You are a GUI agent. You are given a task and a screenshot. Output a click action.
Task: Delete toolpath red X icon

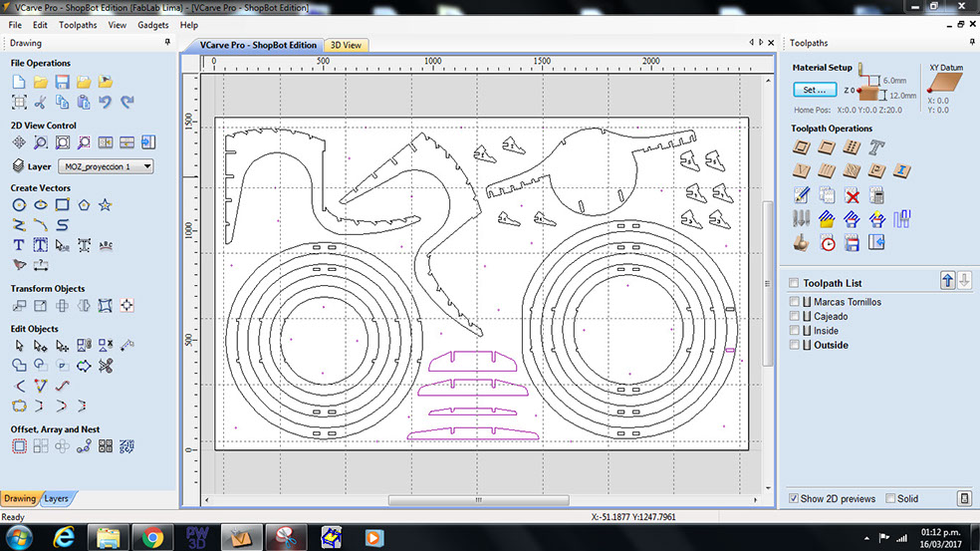pyautogui.click(x=852, y=195)
